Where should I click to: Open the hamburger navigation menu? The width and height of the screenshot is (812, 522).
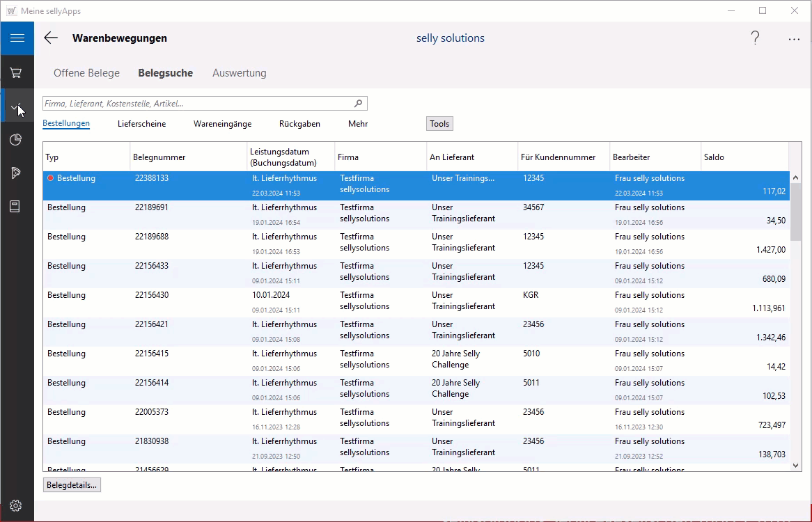[x=17, y=38]
